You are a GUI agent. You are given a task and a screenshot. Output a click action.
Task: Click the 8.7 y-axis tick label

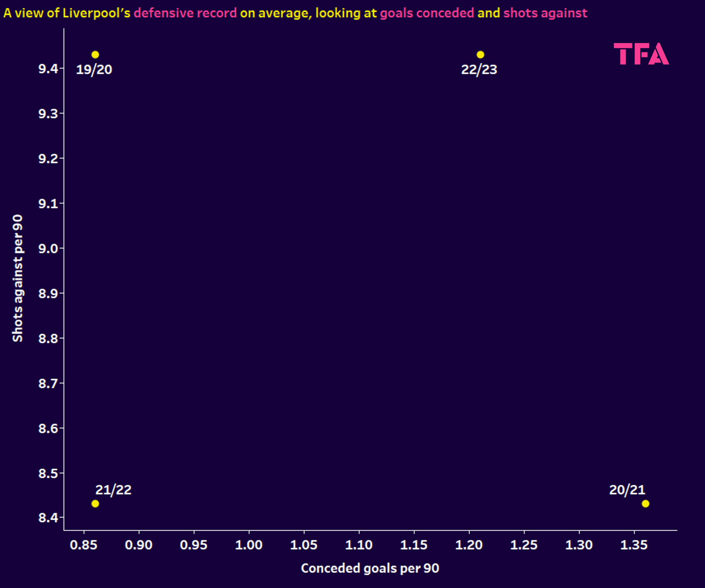pos(48,384)
